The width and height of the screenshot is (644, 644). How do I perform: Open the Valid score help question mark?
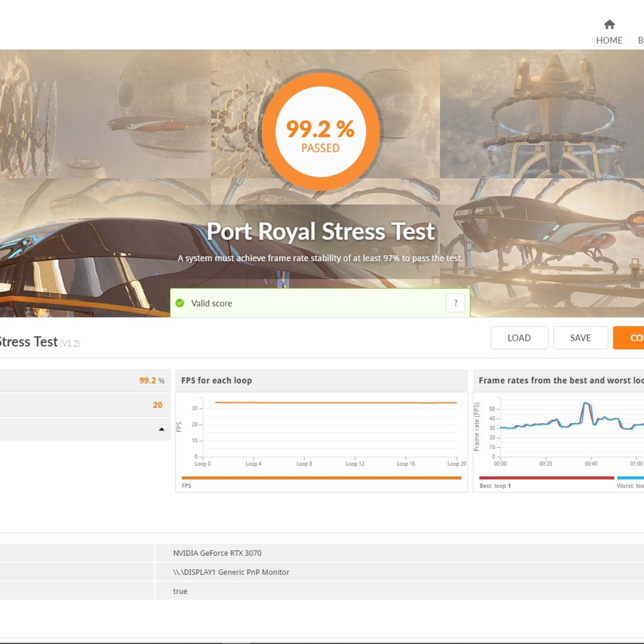[455, 303]
